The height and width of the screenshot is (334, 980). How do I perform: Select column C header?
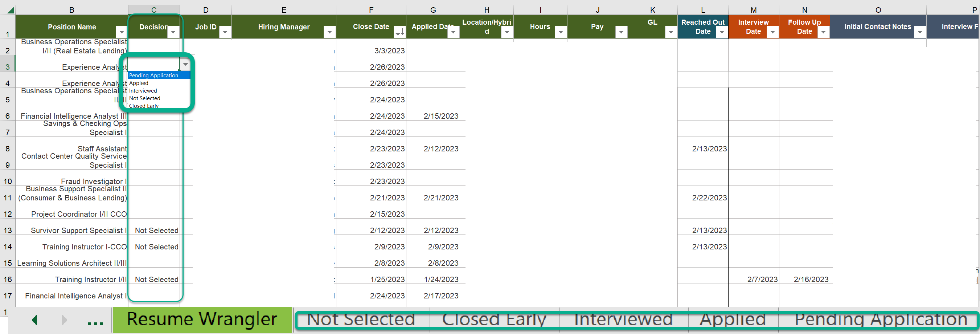tap(154, 10)
